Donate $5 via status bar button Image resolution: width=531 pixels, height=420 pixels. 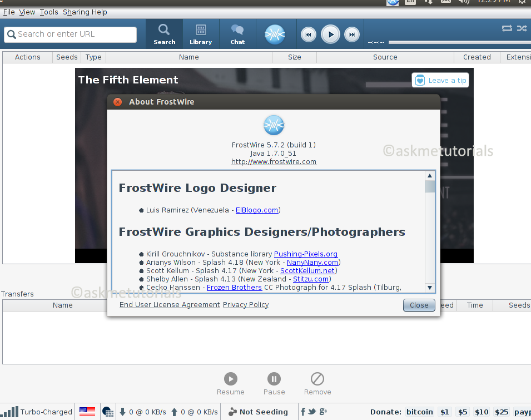pos(463,412)
